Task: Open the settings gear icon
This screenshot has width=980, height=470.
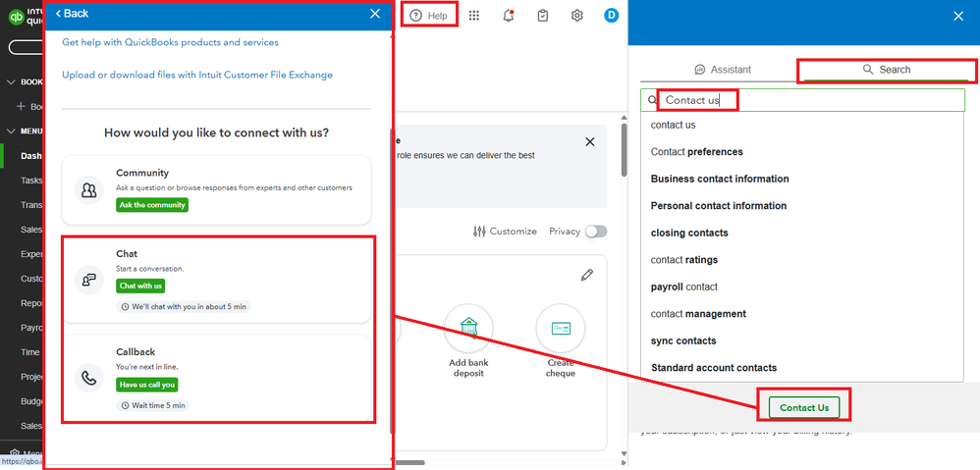Action: (576, 17)
